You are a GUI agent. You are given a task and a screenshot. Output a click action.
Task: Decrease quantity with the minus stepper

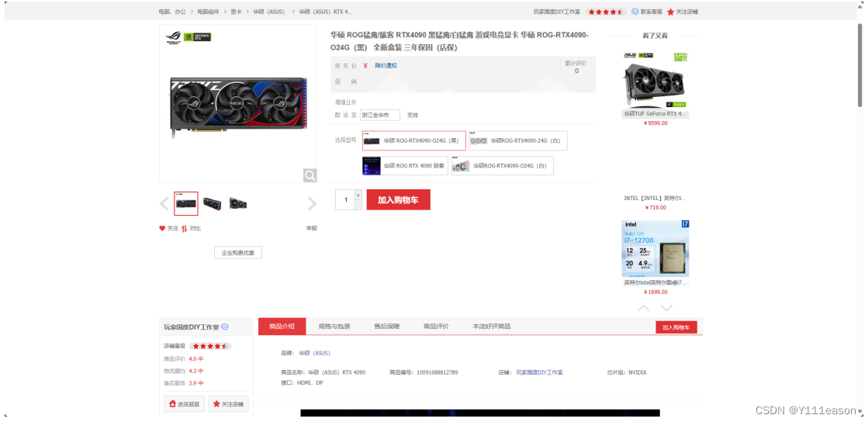click(358, 205)
